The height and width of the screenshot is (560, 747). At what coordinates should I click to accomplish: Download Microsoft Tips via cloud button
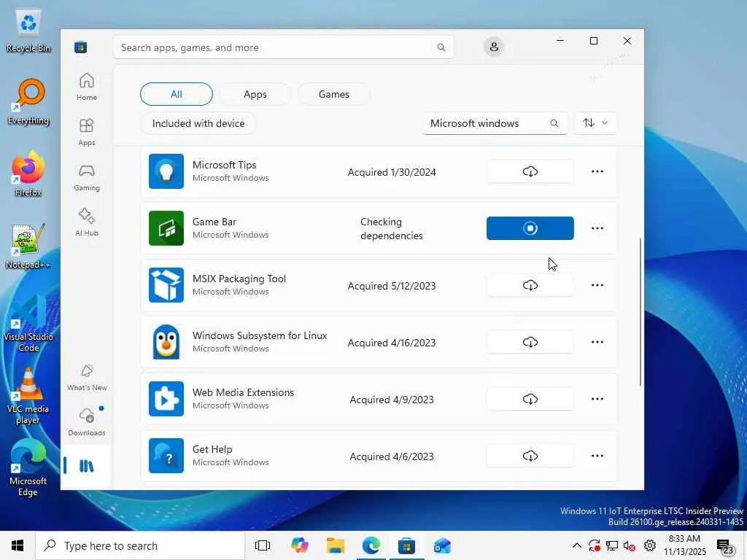click(x=530, y=171)
